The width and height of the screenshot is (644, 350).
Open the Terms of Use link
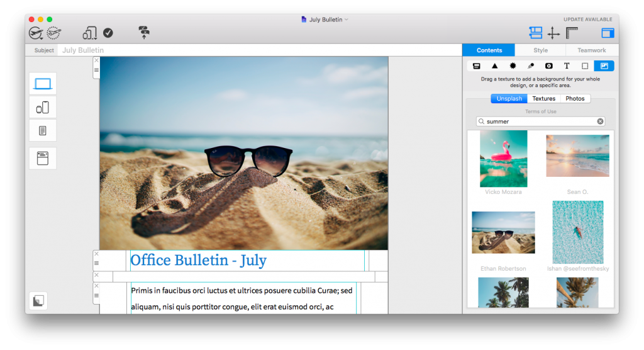(540, 111)
